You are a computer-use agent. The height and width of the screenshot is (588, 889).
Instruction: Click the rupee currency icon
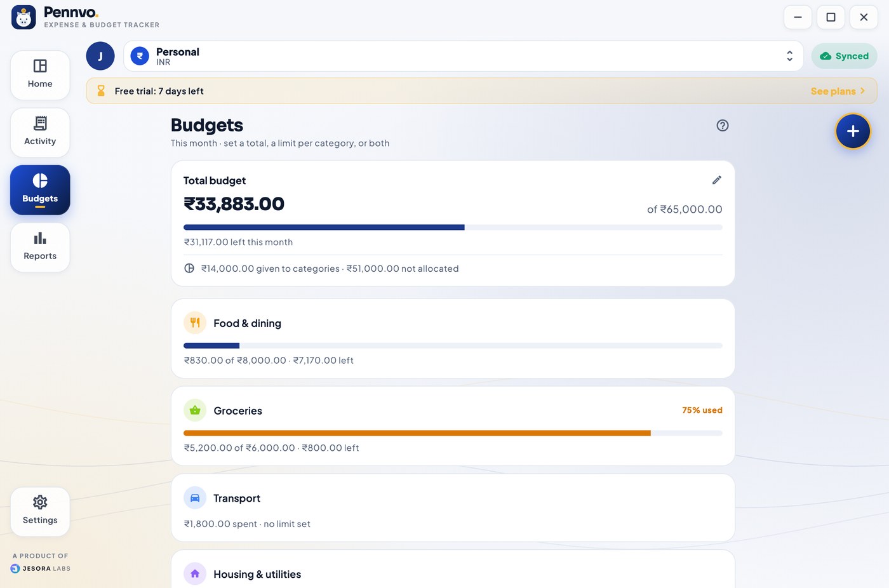[140, 56]
